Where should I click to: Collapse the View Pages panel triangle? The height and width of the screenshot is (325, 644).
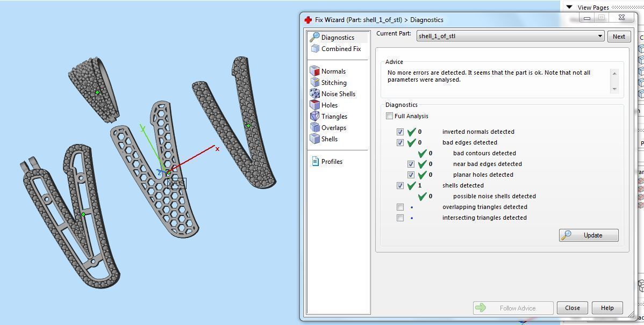point(569,7)
